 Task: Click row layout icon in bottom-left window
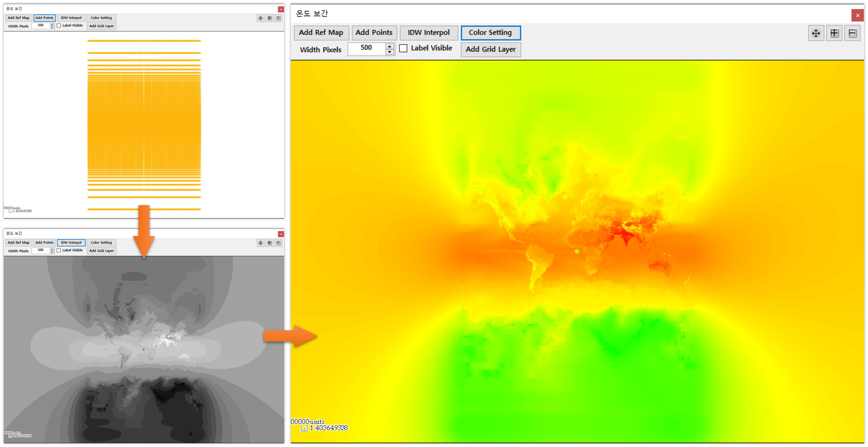pos(279,243)
